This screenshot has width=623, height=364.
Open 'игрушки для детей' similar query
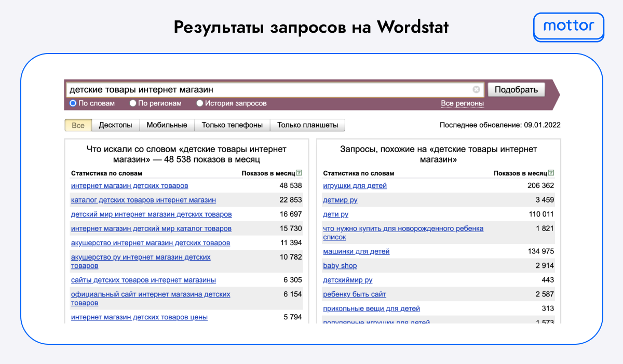[x=355, y=185]
